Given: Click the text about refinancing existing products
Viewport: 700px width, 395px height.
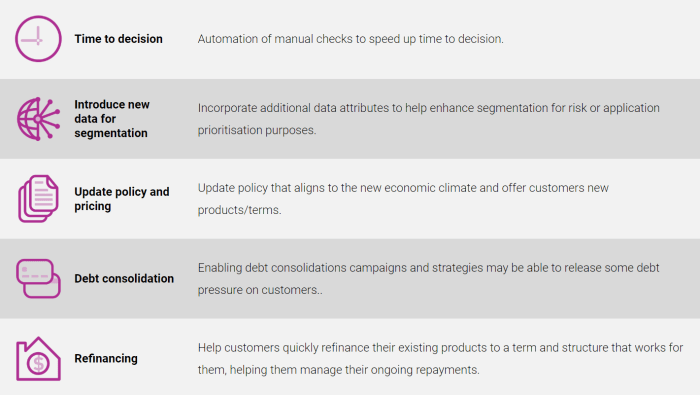Looking at the screenshot, I should [x=440, y=358].
